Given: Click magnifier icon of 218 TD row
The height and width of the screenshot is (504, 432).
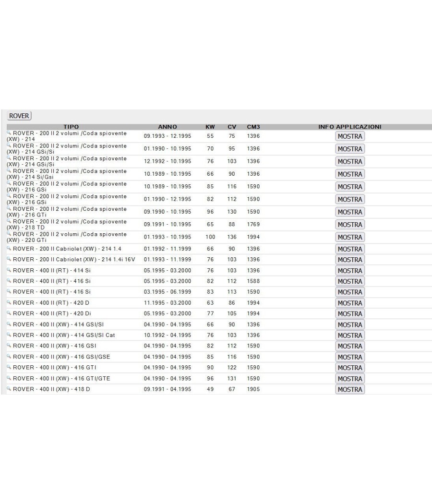Looking at the screenshot, I should point(9,221).
